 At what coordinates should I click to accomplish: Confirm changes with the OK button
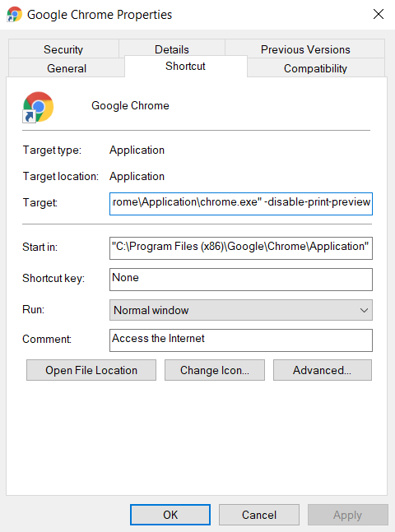point(170,515)
